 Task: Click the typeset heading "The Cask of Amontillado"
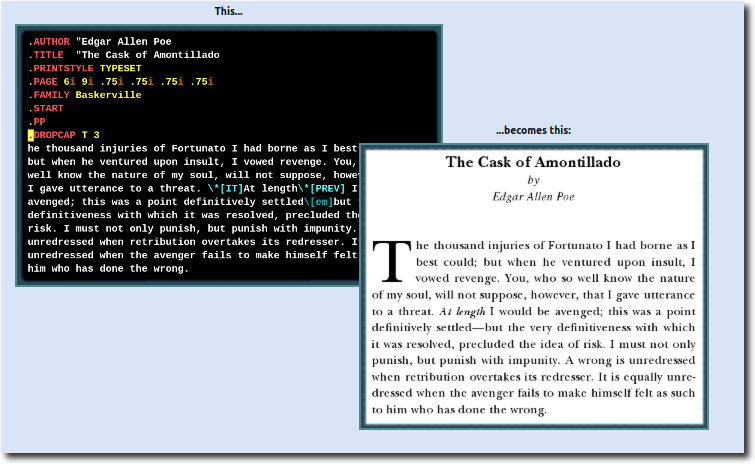[533, 162]
